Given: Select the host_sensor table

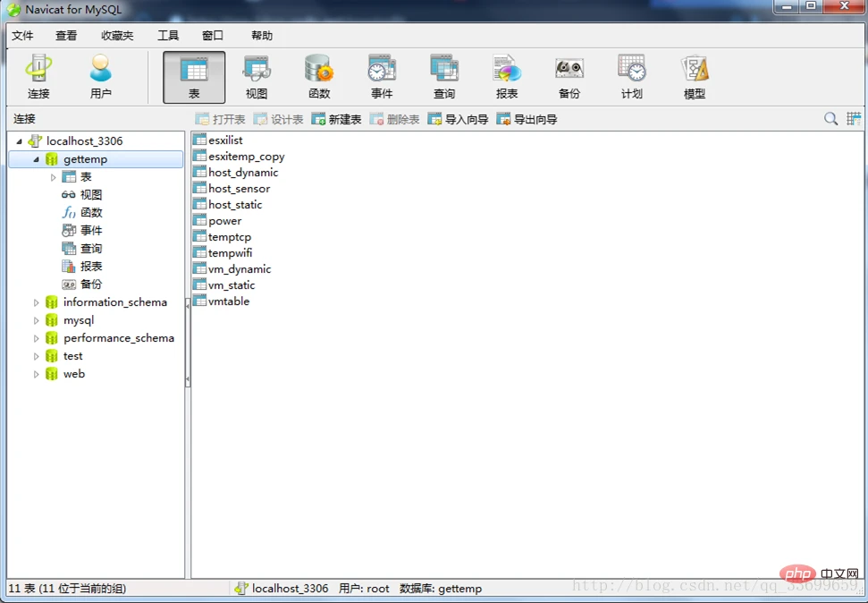Looking at the screenshot, I should coord(232,189).
